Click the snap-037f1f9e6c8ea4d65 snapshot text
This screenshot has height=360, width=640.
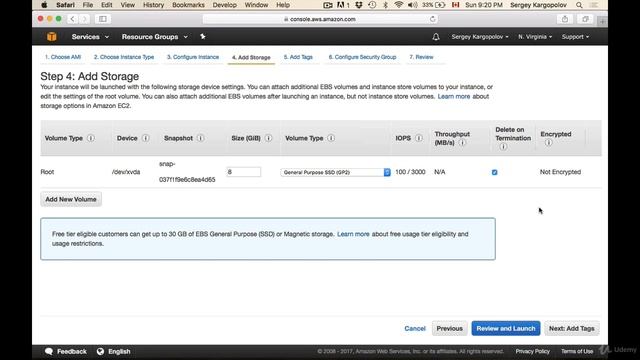(187, 172)
